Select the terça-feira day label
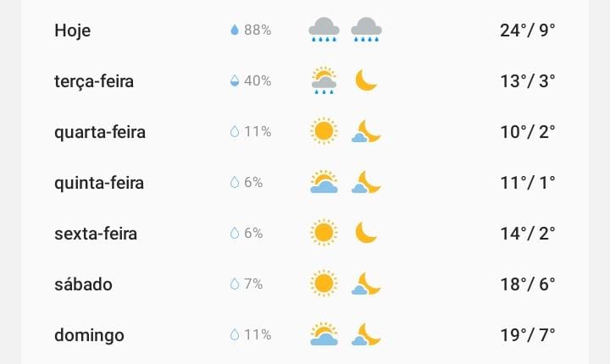 point(93,81)
